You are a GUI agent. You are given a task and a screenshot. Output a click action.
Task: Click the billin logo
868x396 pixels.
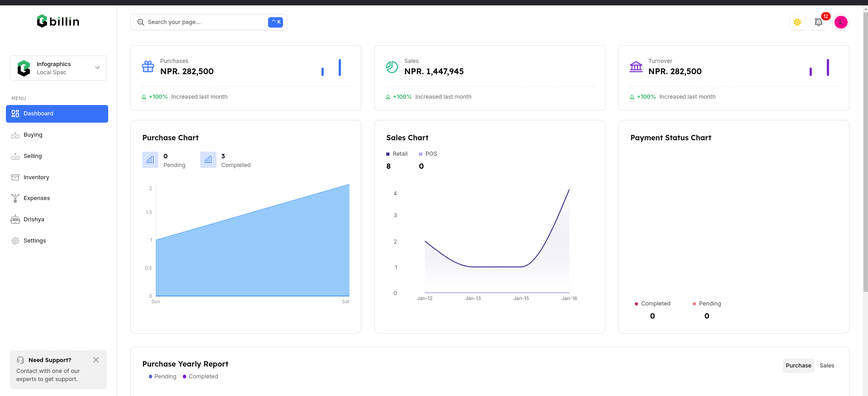tap(58, 21)
